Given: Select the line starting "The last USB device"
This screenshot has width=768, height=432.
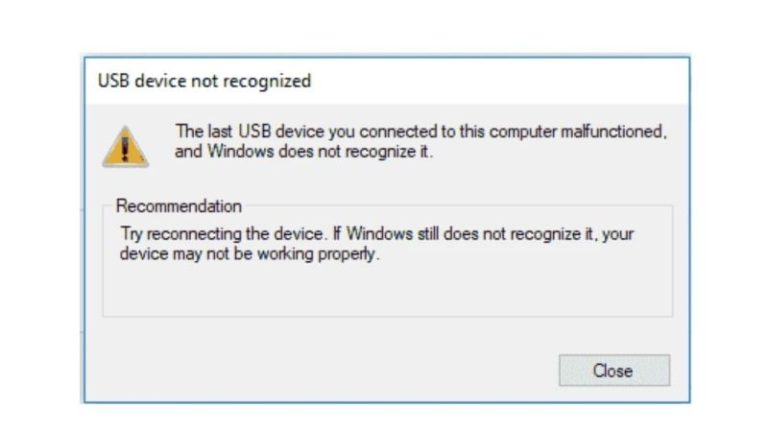Looking at the screenshot, I should coord(420,131).
